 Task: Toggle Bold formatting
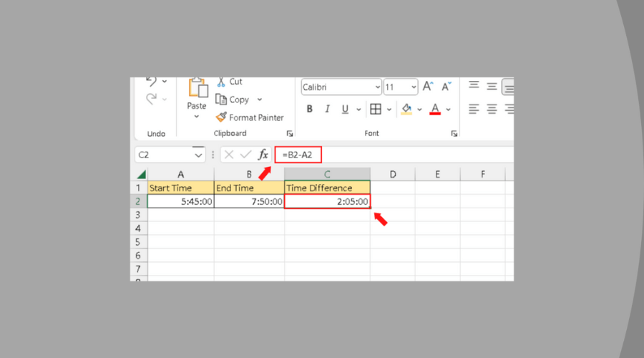[x=310, y=109]
